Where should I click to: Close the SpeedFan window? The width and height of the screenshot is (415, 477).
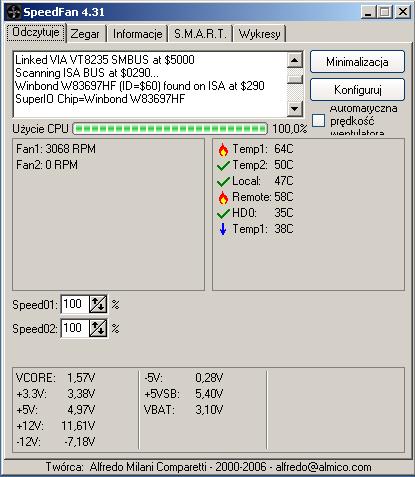pos(403,12)
